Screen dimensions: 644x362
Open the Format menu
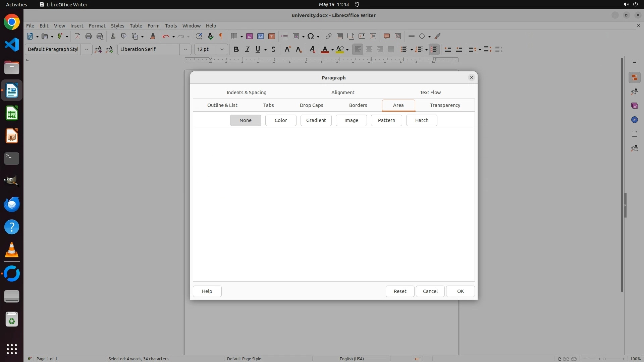pyautogui.click(x=97, y=26)
